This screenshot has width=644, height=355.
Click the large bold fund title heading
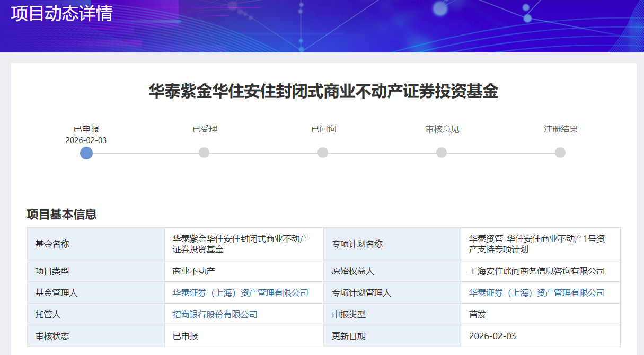click(323, 92)
